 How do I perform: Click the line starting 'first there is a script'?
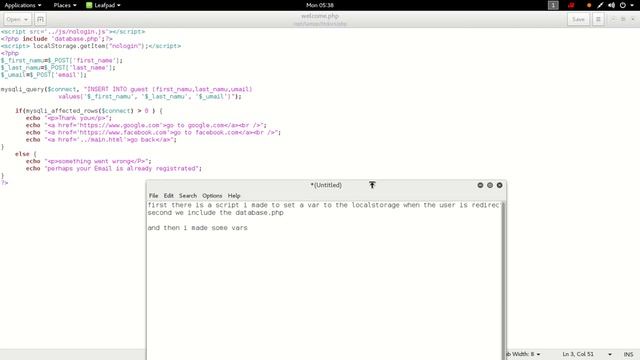click(x=324, y=205)
